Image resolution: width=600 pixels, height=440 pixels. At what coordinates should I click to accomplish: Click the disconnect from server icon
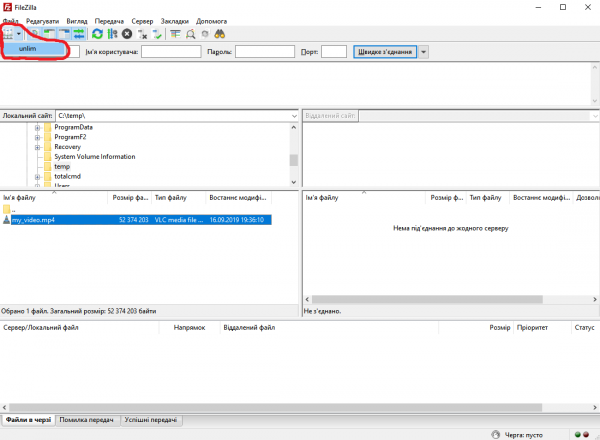pyautogui.click(x=143, y=34)
